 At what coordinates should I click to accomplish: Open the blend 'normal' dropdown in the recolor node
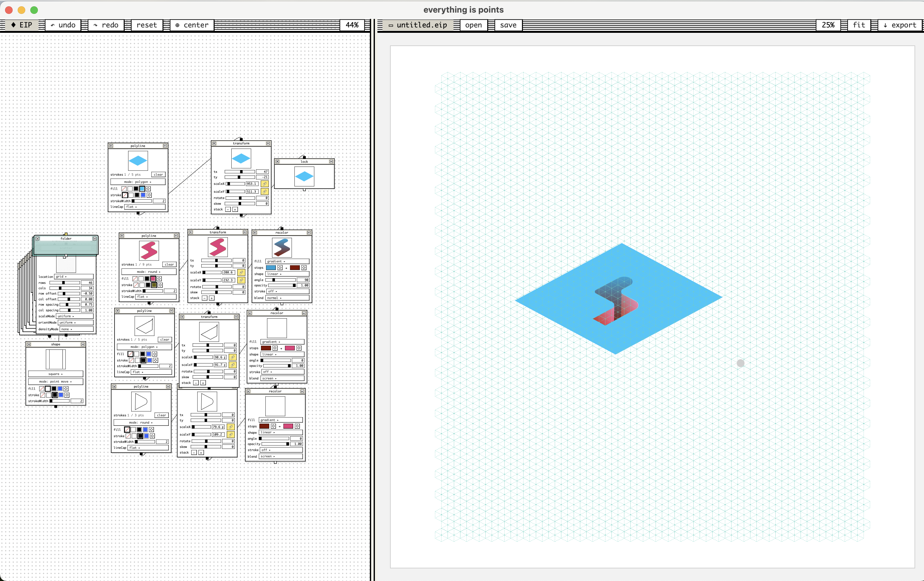tap(287, 298)
